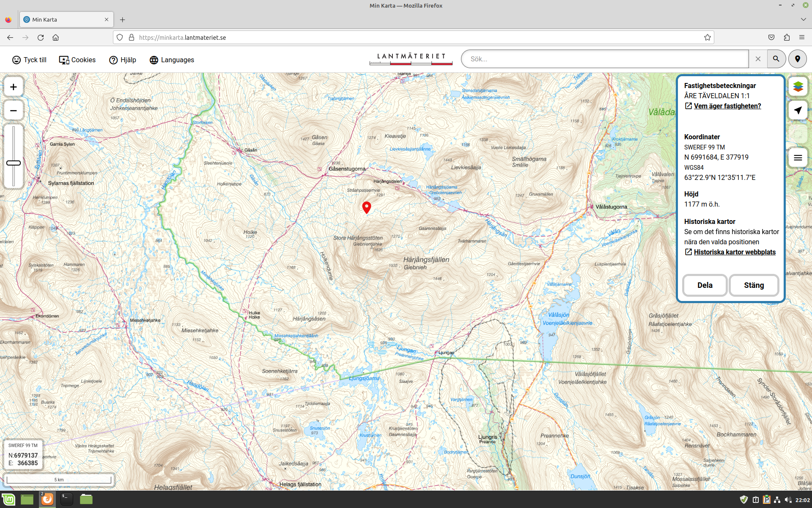Open Pocket save icon

click(771, 37)
